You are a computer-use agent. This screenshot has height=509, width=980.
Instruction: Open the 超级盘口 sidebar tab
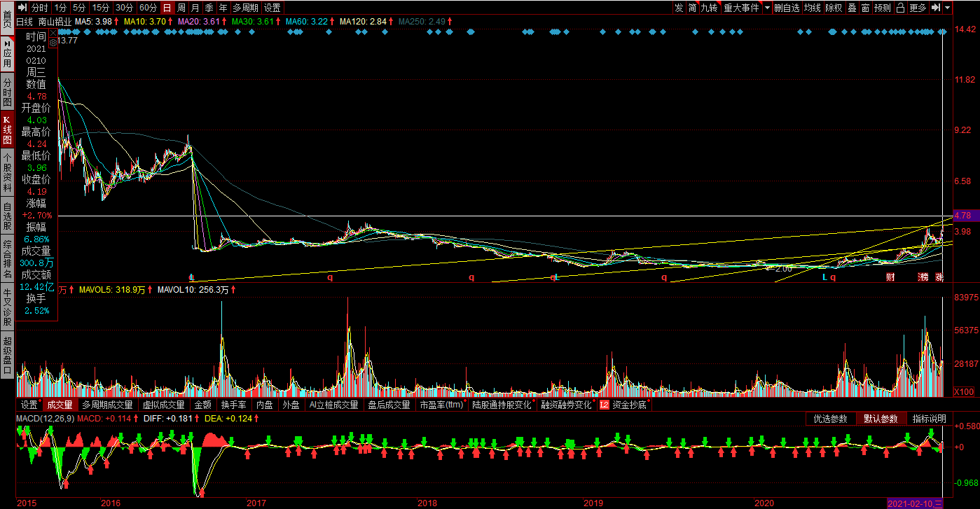[7, 355]
